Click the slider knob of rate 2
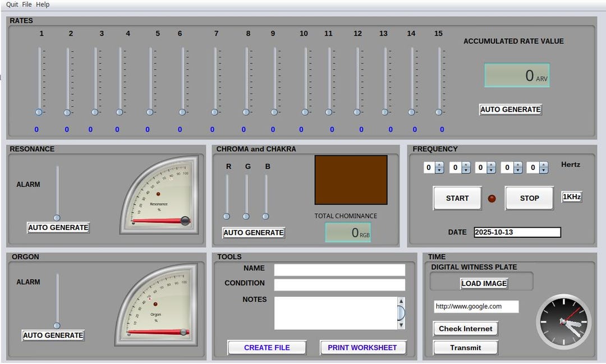Image resolution: width=606 pixels, height=364 pixels. click(x=67, y=112)
